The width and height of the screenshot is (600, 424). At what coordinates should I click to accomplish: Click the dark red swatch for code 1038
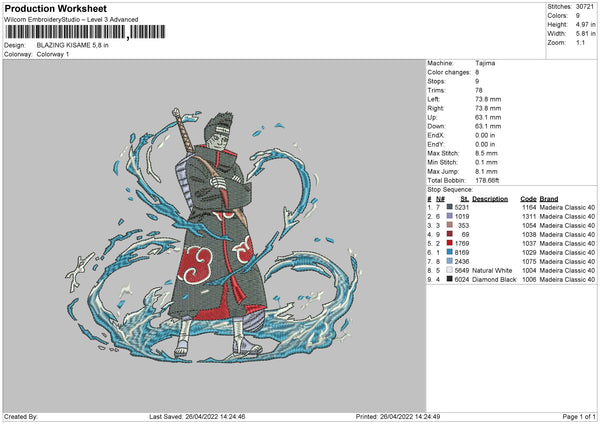click(450, 234)
